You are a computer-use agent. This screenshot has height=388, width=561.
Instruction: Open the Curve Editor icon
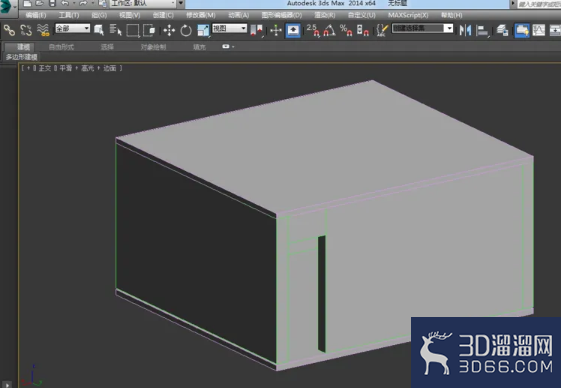tap(538, 30)
